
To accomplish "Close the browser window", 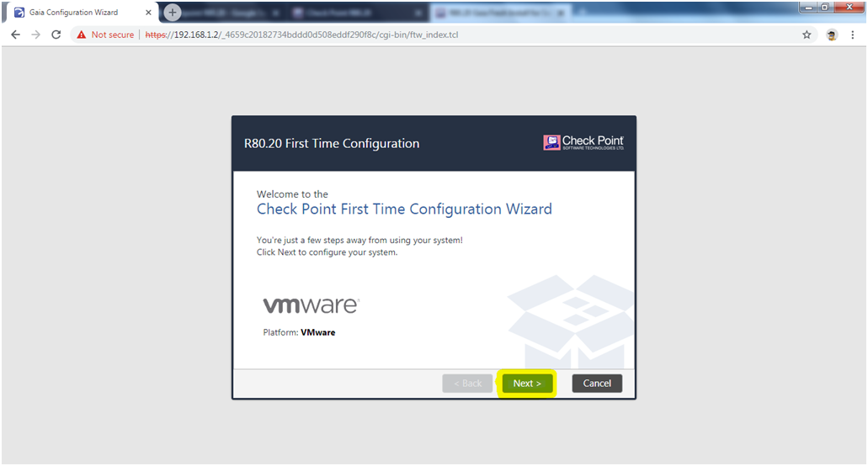I will click(849, 8).
